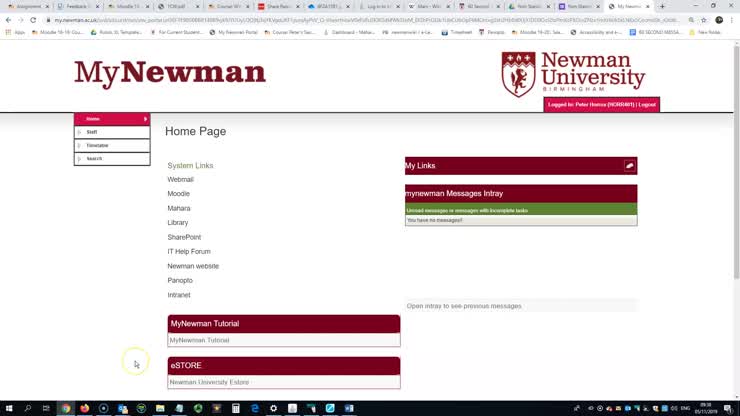Click the taskbar clock and date
The width and height of the screenshot is (740, 416).
[706, 408]
